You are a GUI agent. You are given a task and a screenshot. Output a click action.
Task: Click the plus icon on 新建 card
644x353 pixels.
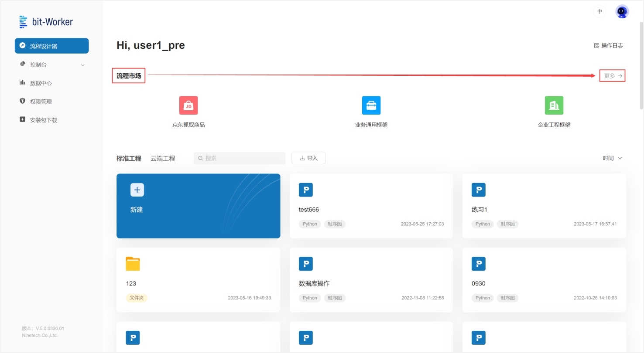pyautogui.click(x=137, y=190)
